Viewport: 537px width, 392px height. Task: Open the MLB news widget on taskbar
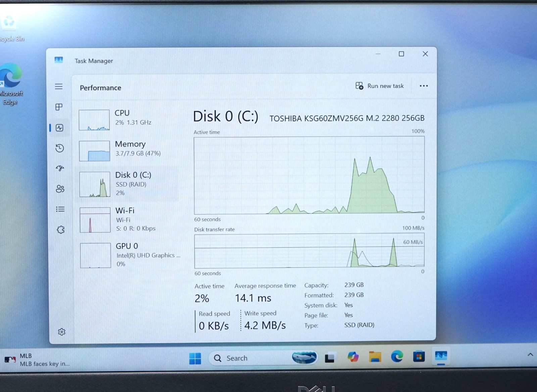click(x=37, y=359)
